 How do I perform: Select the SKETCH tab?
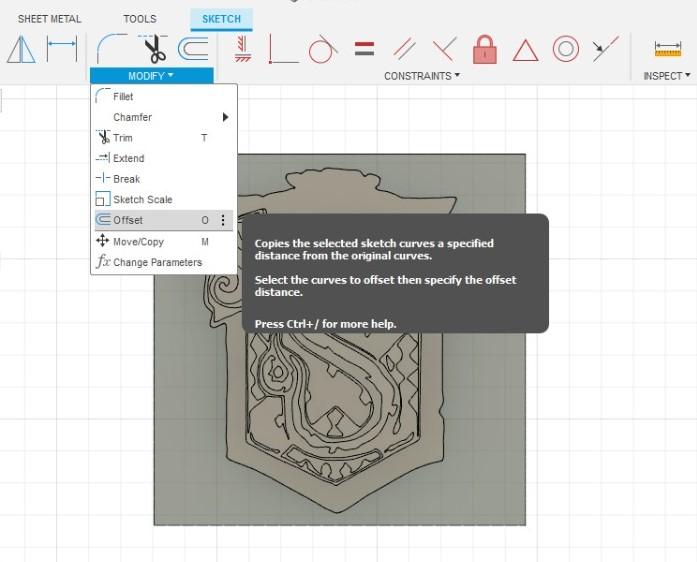tap(221, 19)
